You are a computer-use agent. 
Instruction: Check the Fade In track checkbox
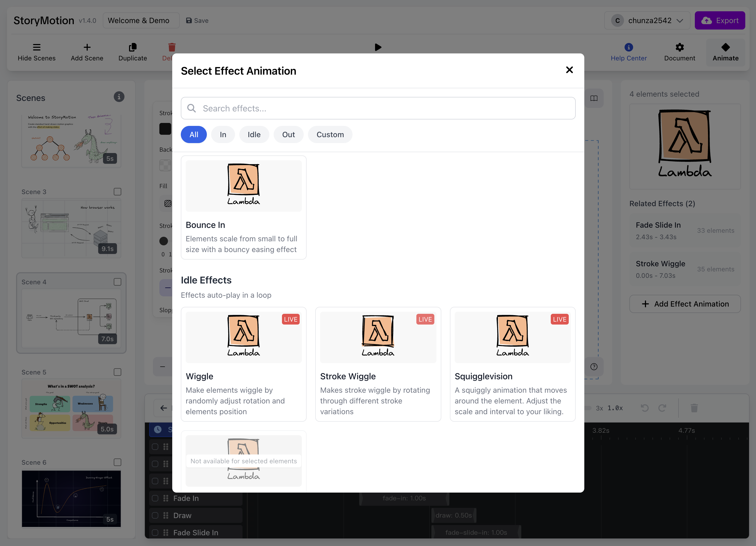click(x=155, y=498)
